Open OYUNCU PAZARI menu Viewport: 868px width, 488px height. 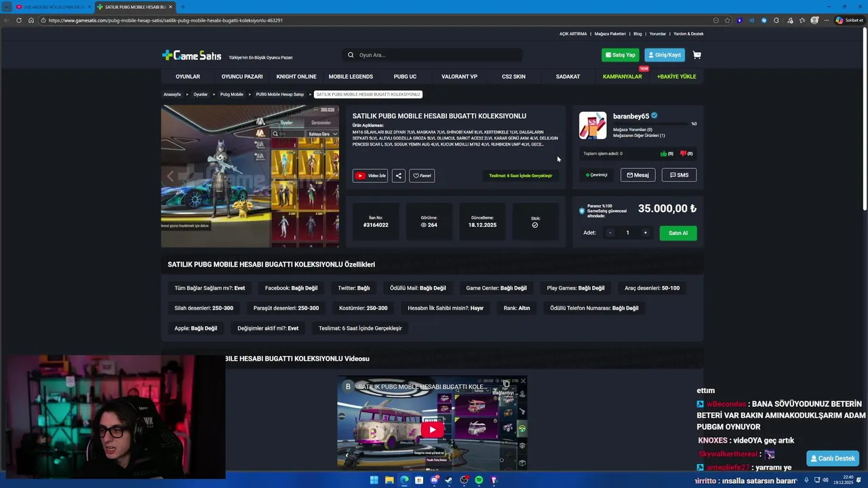point(242,77)
